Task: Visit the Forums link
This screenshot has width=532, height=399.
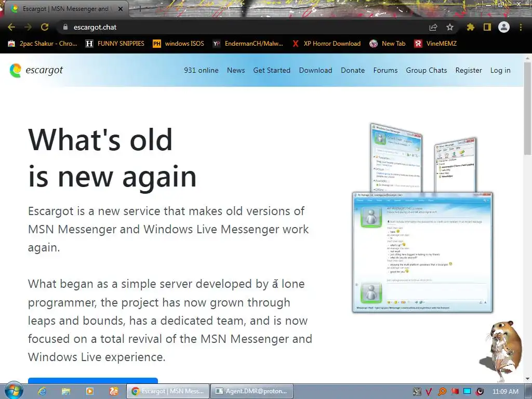Action: 385,70
